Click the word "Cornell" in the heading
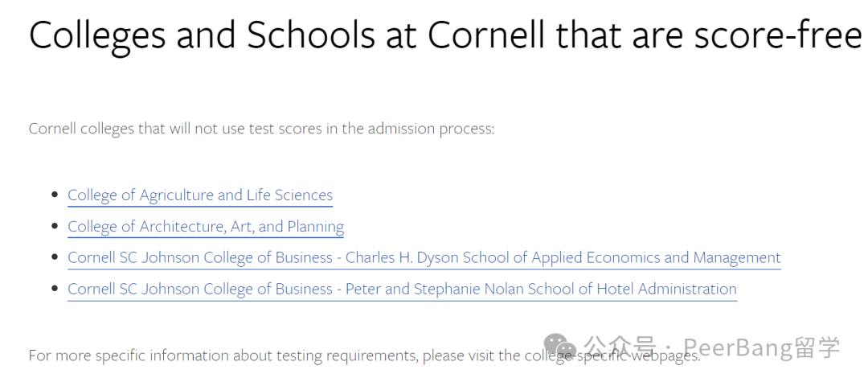 pos(487,35)
